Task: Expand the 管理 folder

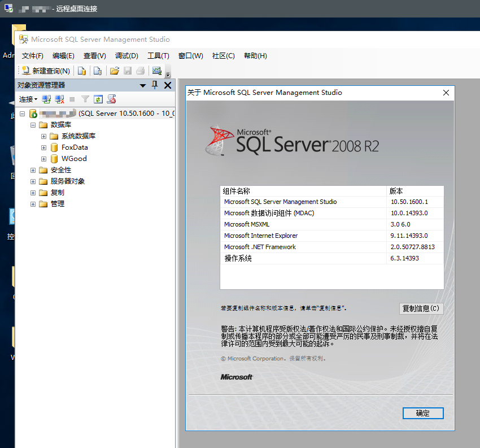Action: (33, 205)
